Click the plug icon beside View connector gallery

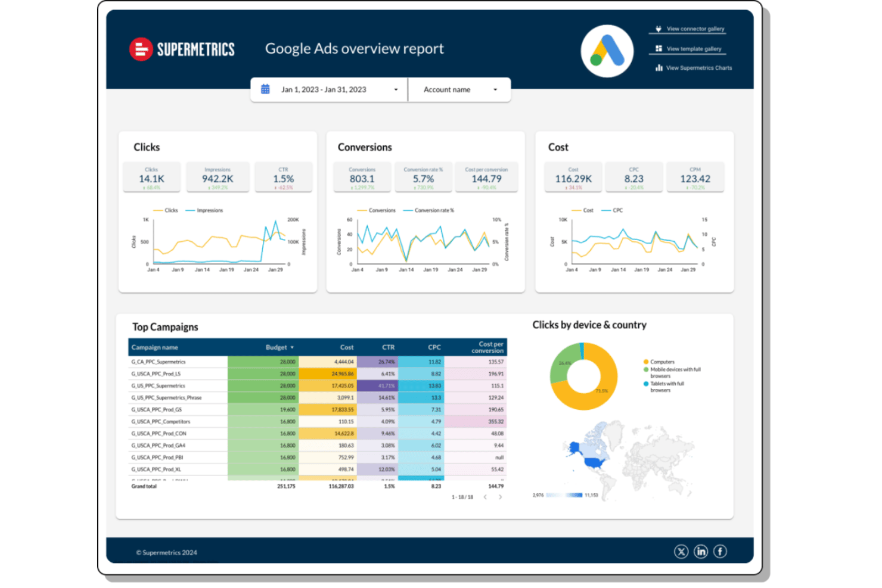pos(659,29)
